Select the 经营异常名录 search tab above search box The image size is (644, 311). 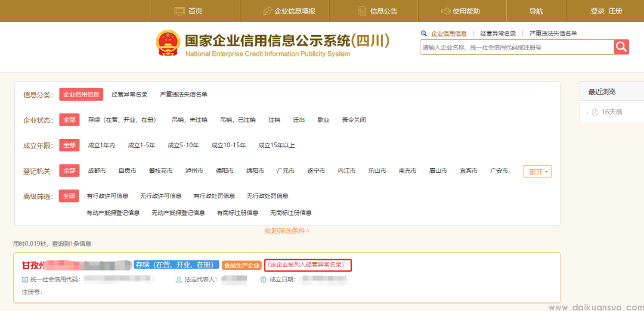click(498, 33)
